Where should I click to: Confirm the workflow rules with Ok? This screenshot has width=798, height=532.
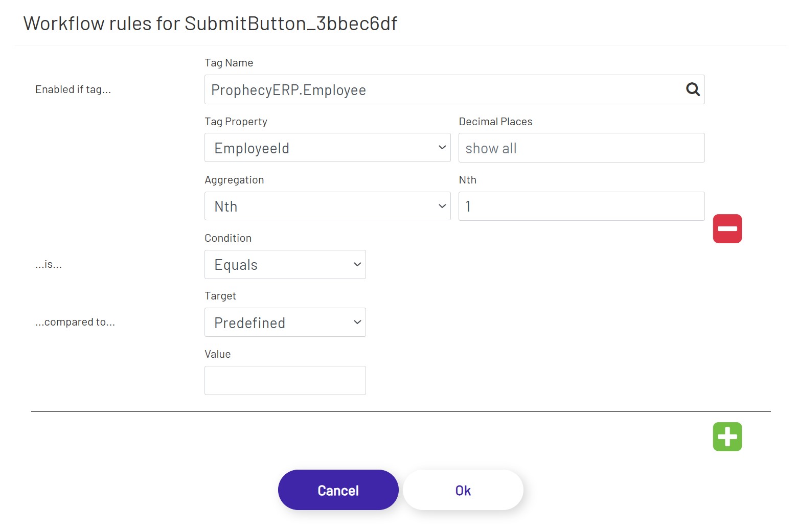click(463, 490)
